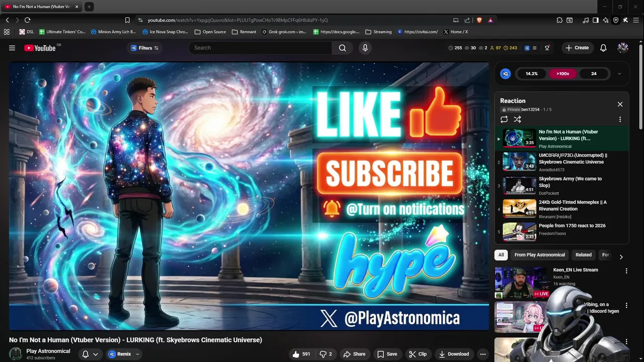This screenshot has width=644, height=362.
Task: Show more filter chips with right arrow
Action: pos(621,256)
